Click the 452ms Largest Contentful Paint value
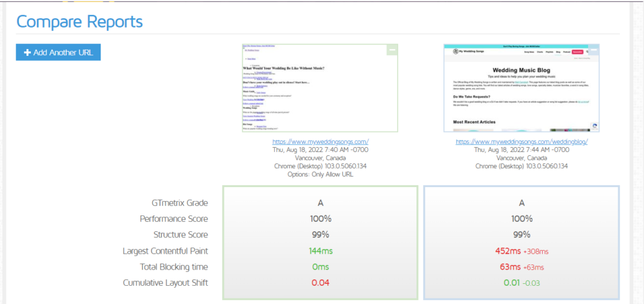Viewport: 644px width, 304px height. tap(508, 251)
